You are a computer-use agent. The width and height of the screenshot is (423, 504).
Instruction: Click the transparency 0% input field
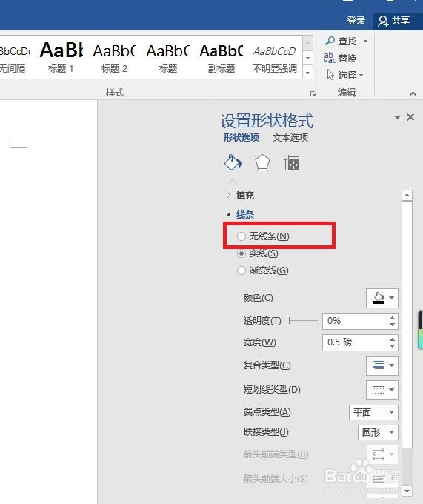point(355,321)
